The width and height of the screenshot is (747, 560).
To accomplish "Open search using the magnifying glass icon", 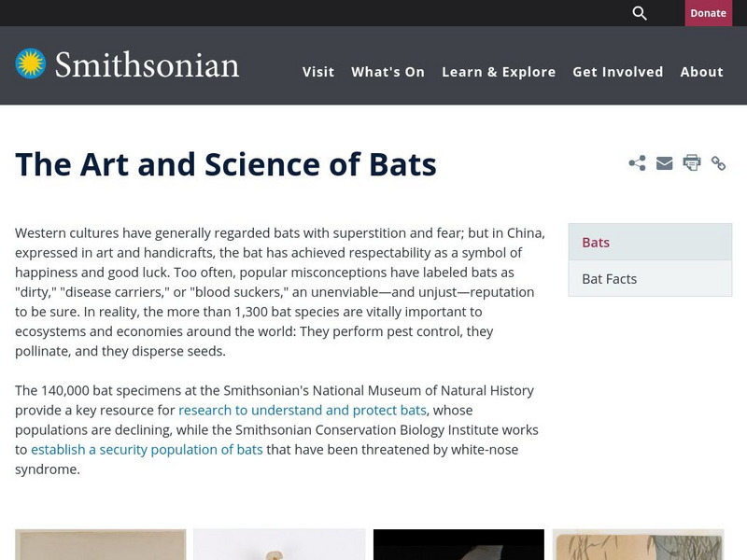I will point(640,13).
